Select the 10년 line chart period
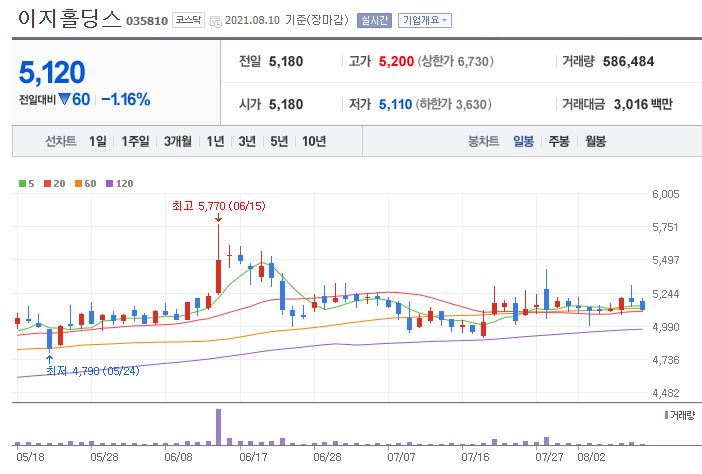The height and width of the screenshot is (474, 702). 314,141
